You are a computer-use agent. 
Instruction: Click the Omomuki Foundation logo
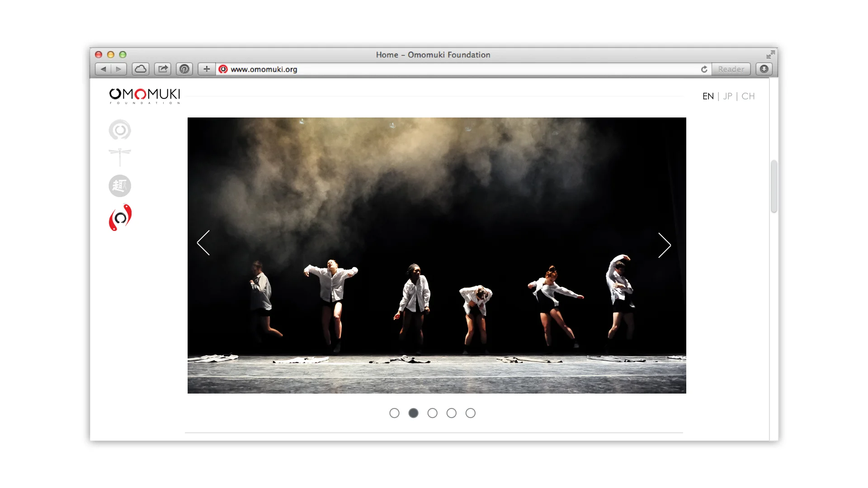coord(145,96)
